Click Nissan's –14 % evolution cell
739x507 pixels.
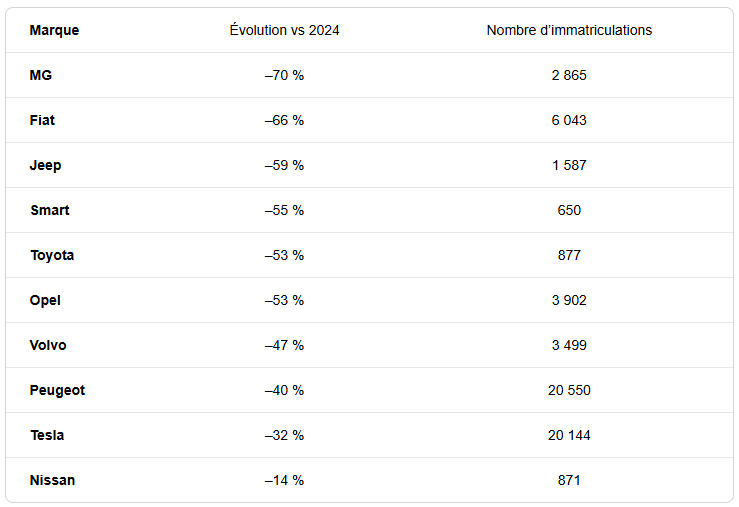coord(284,480)
